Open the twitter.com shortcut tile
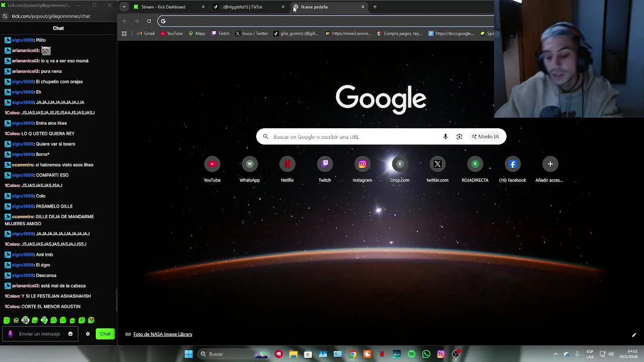The height and width of the screenshot is (362, 644). 437,170
